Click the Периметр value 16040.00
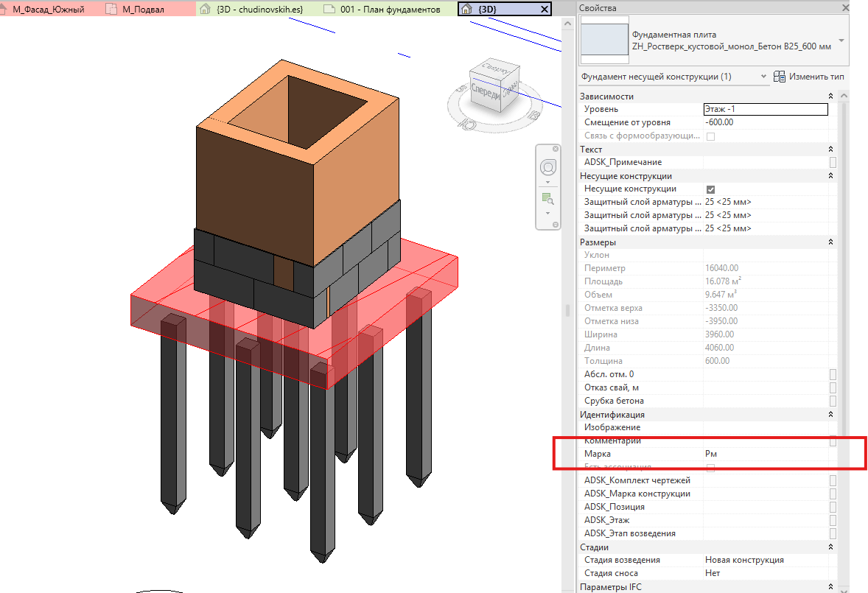Viewport: 868px width, 593px height. click(766, 268)
